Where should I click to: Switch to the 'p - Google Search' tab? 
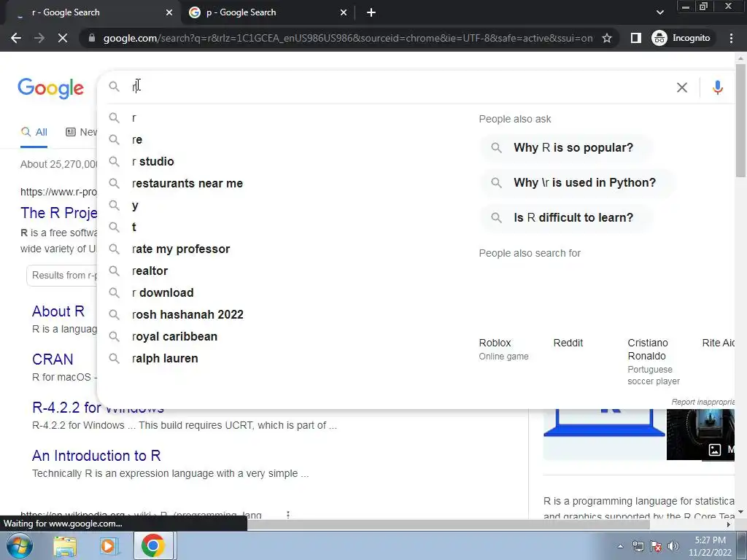pyautogui.click(x=268, y=13)
